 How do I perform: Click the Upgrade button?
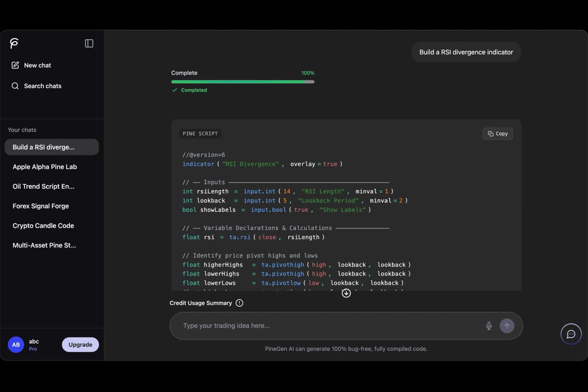[80, 344]
